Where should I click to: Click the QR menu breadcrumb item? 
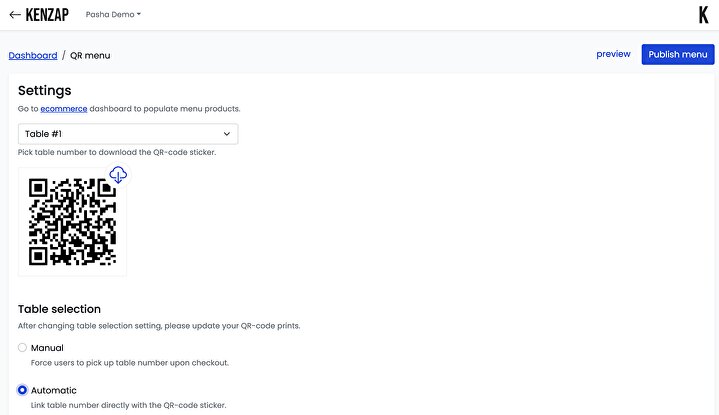click(x=90, y=55)
